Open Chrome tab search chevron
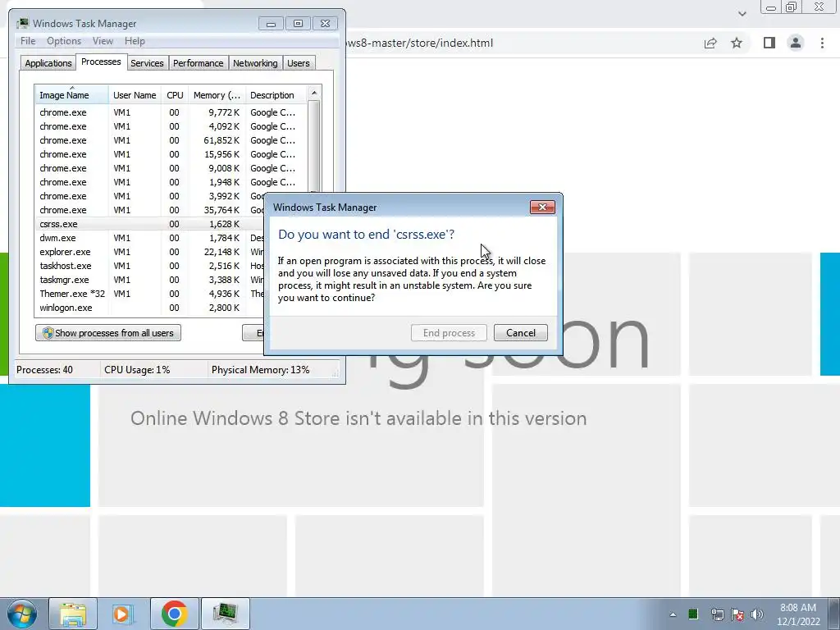Image resolution: width=840 pixels, height=630 pixels. click(x=742, y=13)
